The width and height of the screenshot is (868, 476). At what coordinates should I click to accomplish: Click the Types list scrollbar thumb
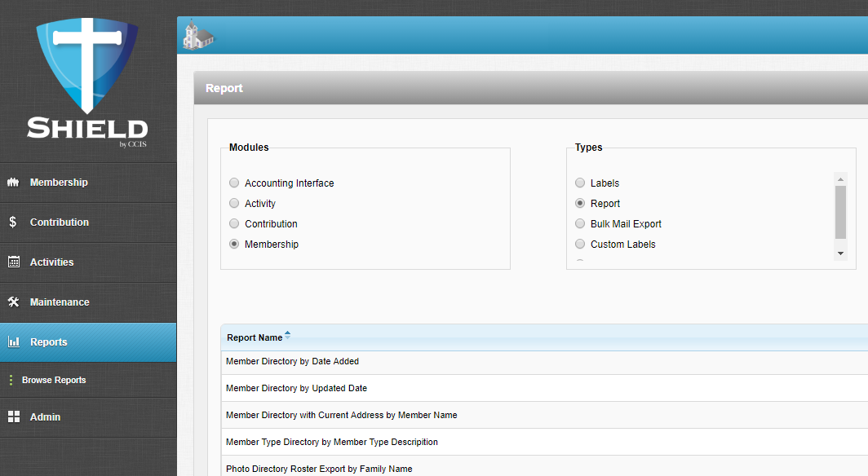(840, 212)
